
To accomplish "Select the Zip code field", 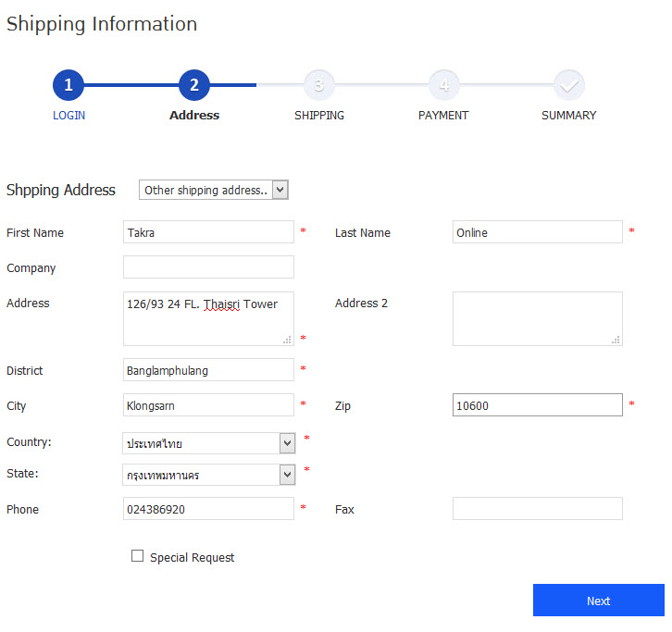I will click(x=537, y=405).
